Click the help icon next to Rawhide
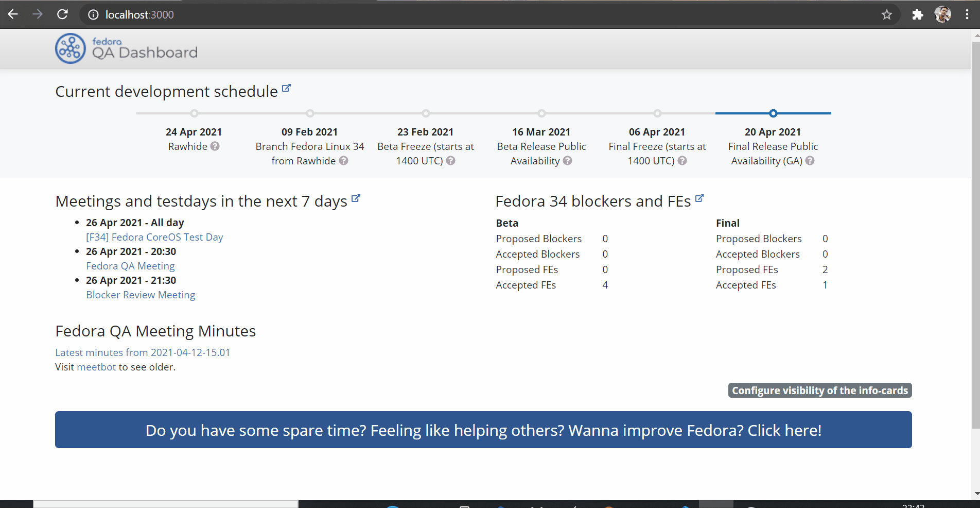The height and width of the screenshot is (508, 980). (215, 146)
